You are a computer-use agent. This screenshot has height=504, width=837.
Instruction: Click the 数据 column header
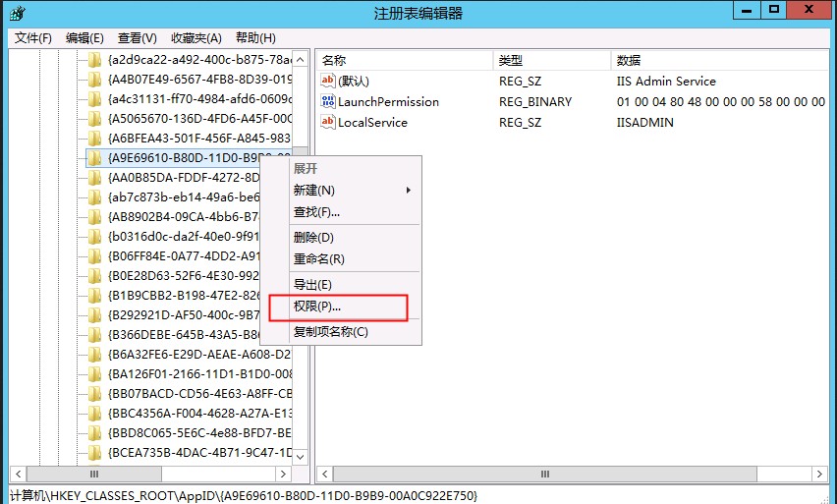pyautogui.click(x=627, y=60)
